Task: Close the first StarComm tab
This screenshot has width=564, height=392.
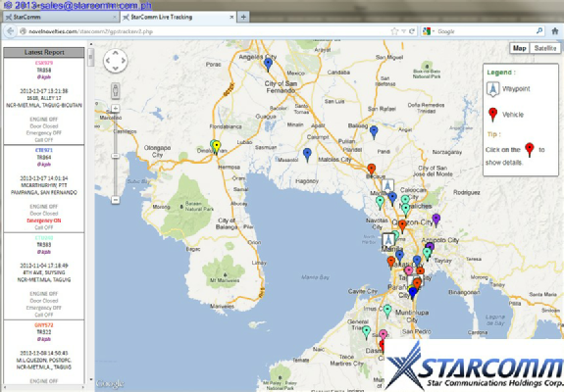Action: [115, 17]
